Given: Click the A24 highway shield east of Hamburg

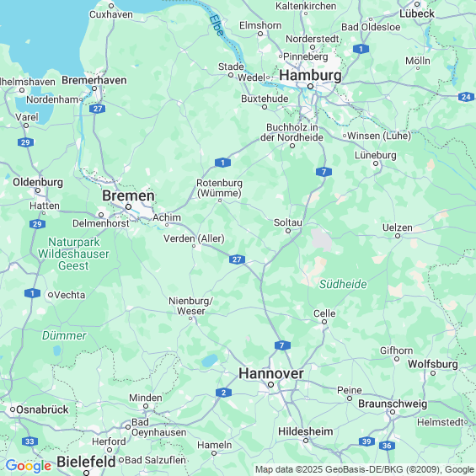Looking at the screenshot, I should point(466,97).
